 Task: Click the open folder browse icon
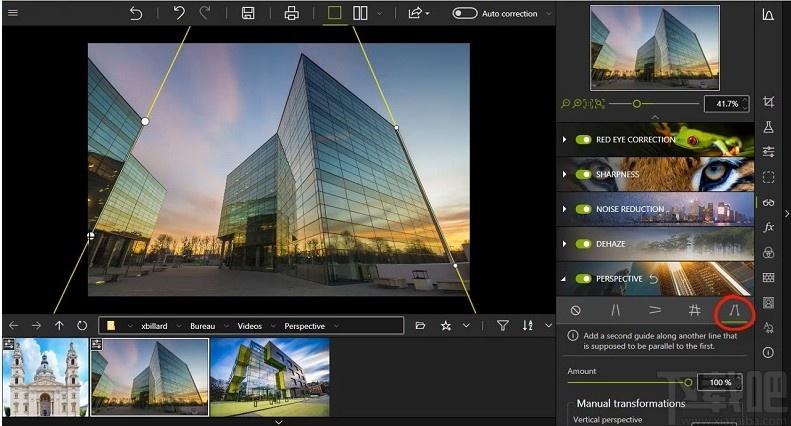click(420, 326)
